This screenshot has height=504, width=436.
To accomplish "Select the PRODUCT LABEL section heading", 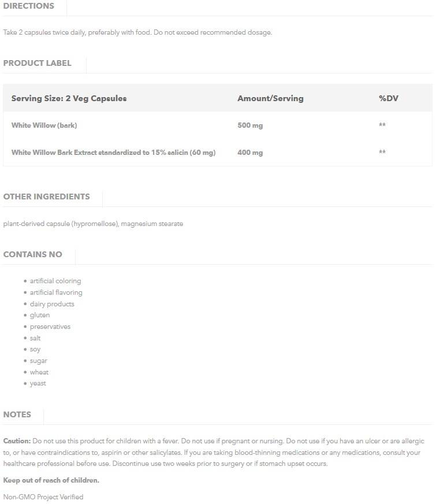I will (x=38, y=63).
